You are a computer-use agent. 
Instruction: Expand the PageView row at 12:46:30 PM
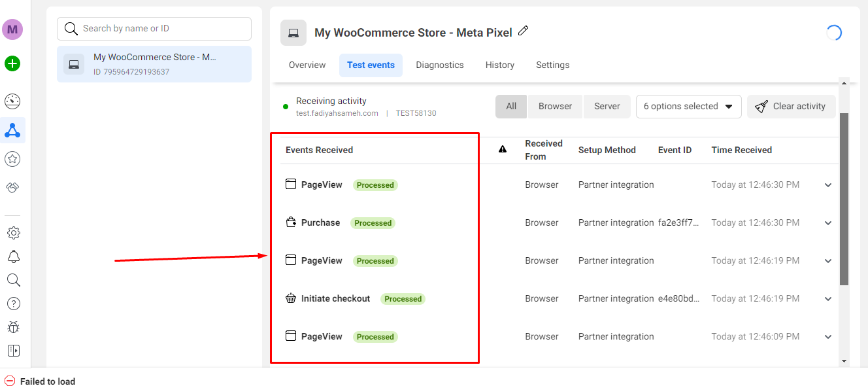click(828, 185)
